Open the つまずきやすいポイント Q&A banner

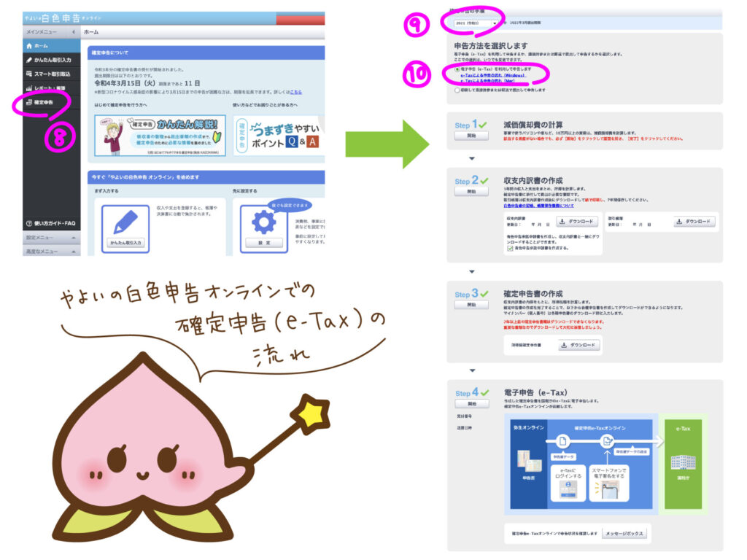tap(279, 135)
